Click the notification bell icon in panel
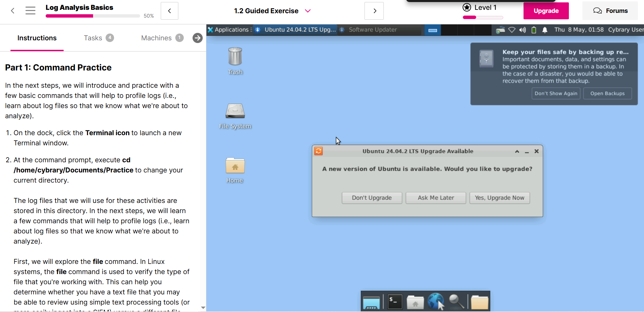The image size is (644, 312). [545, 30]
